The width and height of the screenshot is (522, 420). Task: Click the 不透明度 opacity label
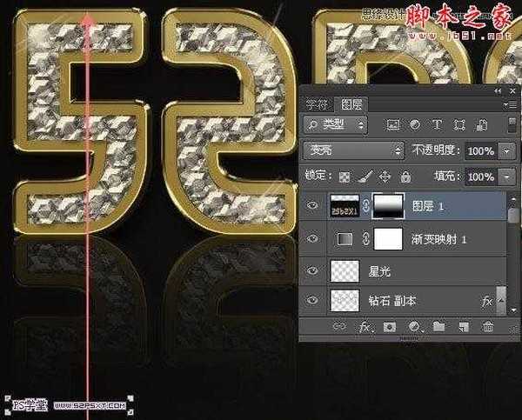click(x=436, y=150)
